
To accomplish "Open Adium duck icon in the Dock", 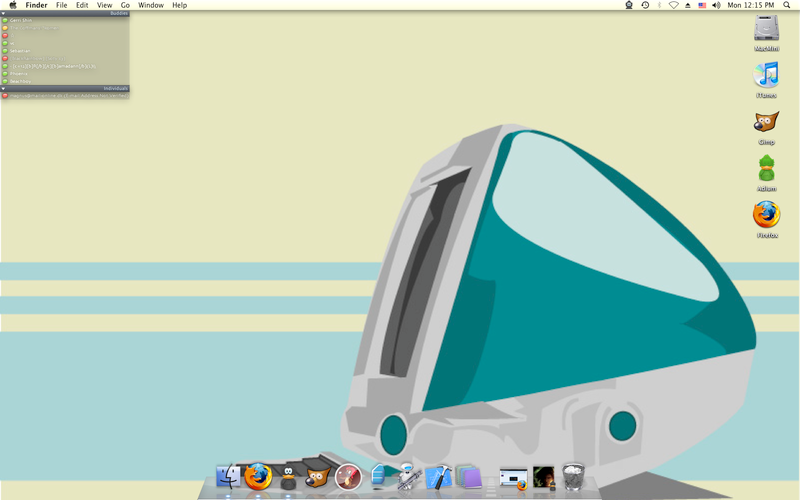I will click(x=288, y=478).
